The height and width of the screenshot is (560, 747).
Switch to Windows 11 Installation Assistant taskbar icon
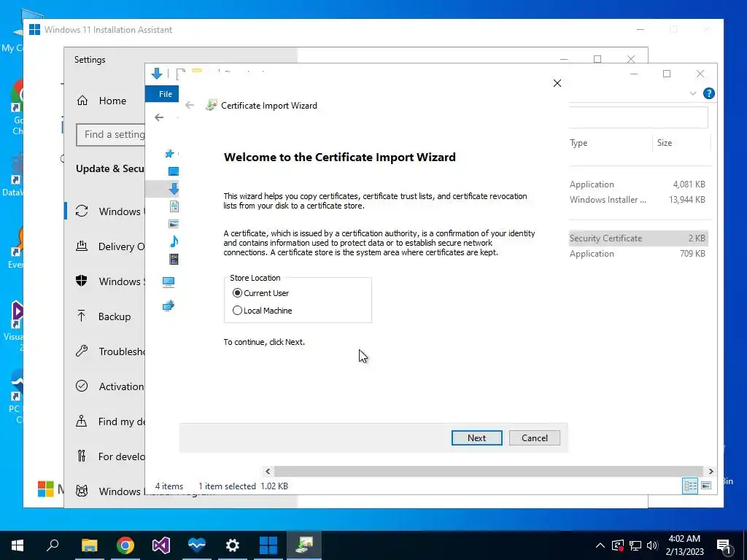point(268,545)
